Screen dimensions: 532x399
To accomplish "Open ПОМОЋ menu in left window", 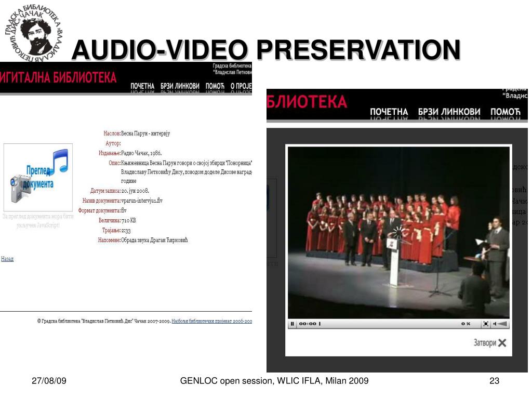I will pos(215,86).
